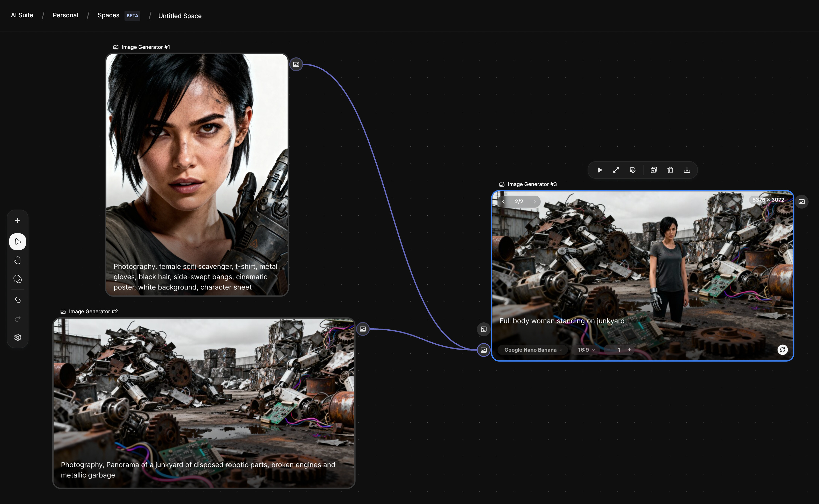Open the Google Nano Banana model dropdown
This screenshot has width=819, height=504.
[533, 350]
